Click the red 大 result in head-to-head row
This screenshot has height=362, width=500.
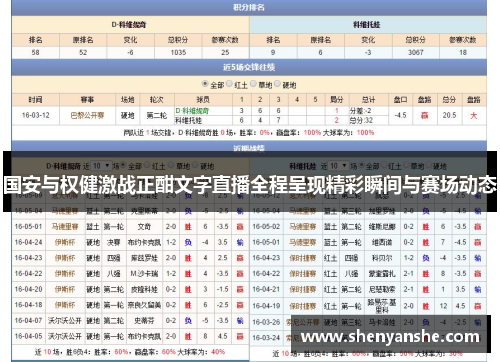coord(474,116)
